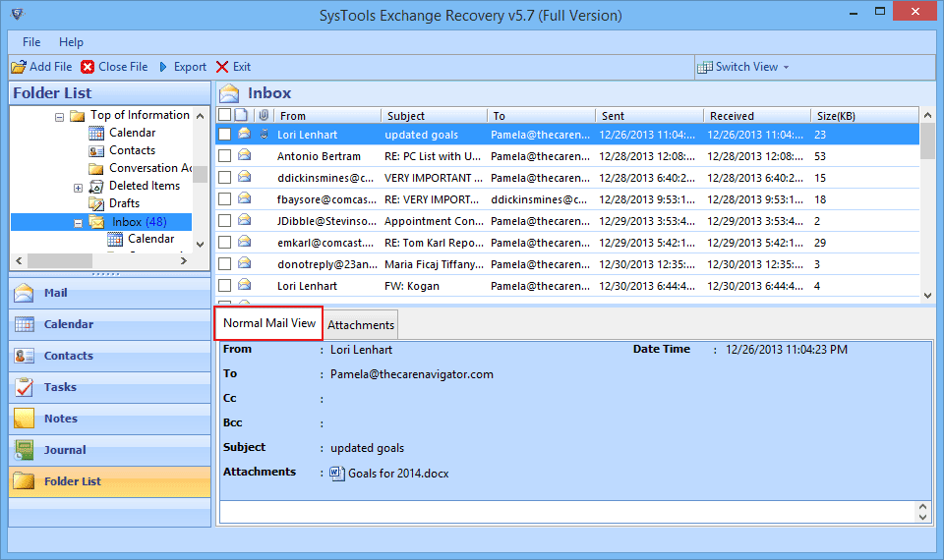This screenshot has height=560, width=944.
Task: Collapse the Inbox folder tree node
Action: tap(79, 223)
